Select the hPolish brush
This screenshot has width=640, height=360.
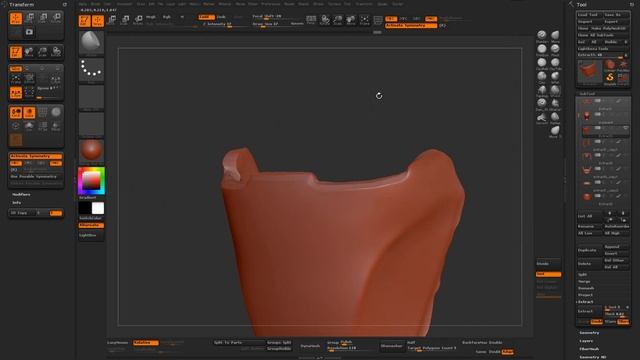[x=555, y=91]
